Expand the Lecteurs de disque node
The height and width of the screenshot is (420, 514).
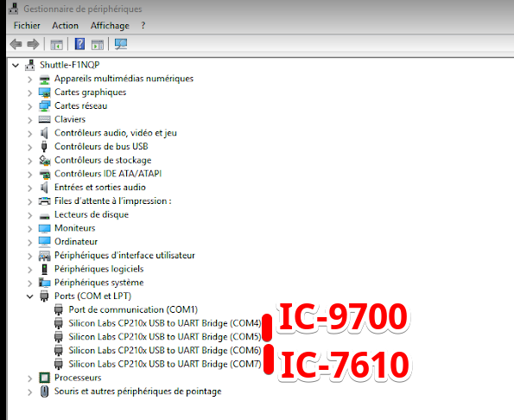30,215
